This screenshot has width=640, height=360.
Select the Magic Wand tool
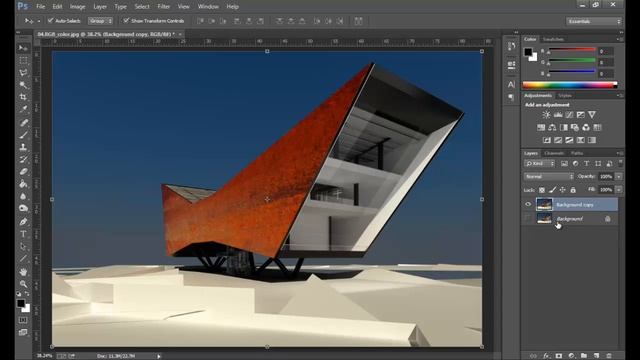[23, 85]
